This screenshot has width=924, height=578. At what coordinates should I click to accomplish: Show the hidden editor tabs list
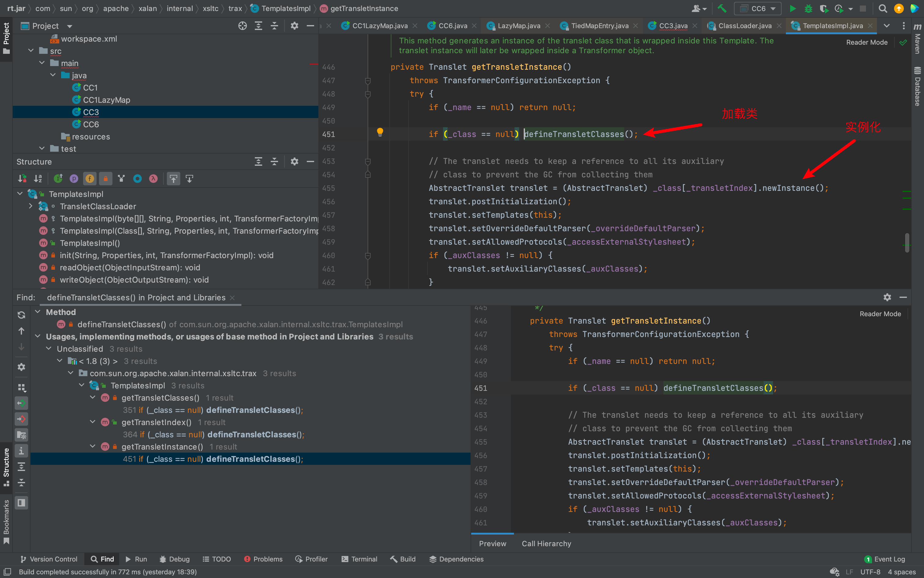click(887, 26)
